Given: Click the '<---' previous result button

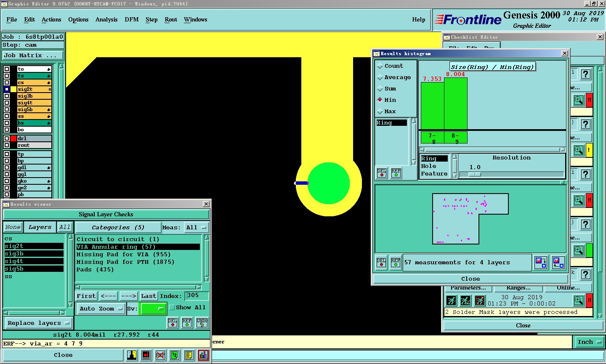Looking at the screenshot, I should click(109, 296).
